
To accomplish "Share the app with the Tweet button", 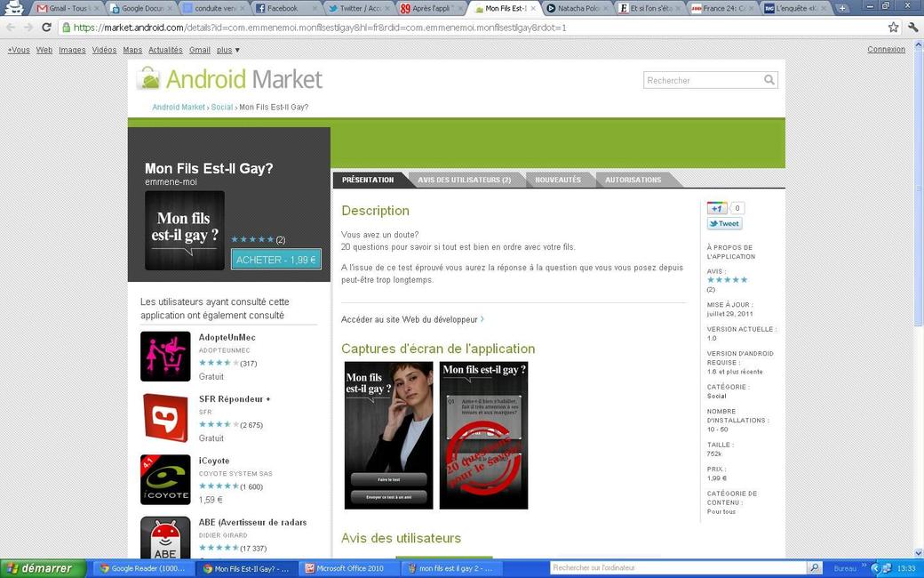I will pyautogui.click(x=724, y=224).
